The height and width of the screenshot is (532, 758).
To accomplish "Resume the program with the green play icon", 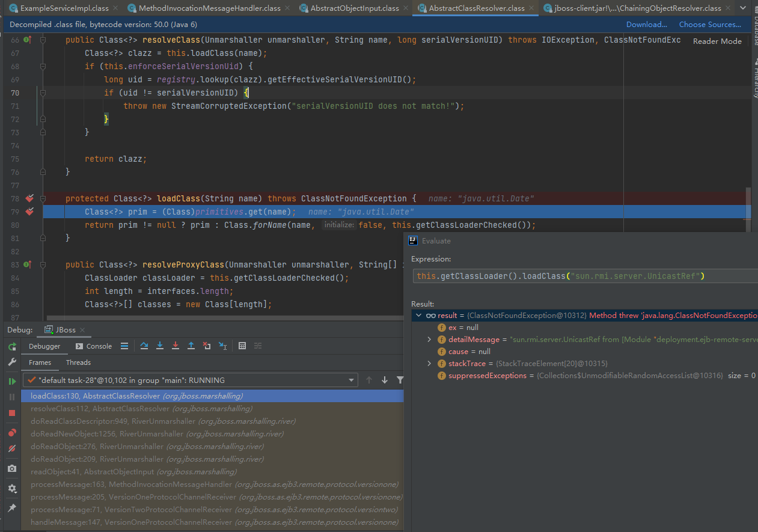I will (x=11, y=381).
